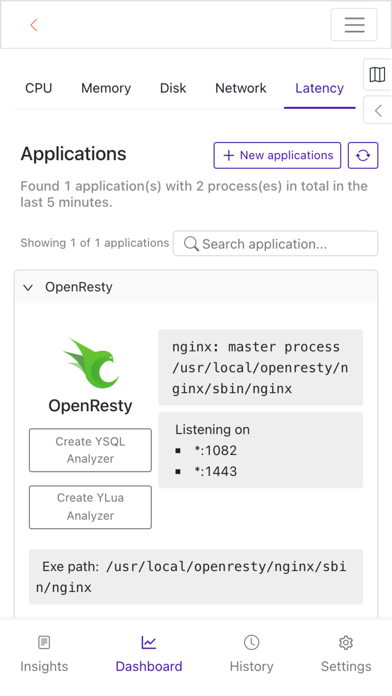Focus the Search application field

pos(276,244)
